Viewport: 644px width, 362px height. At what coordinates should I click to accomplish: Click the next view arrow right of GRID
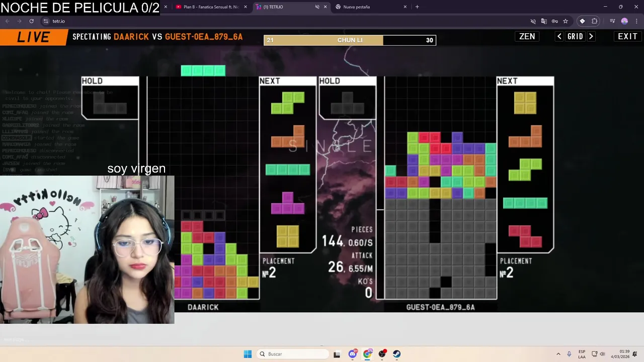tap(591, 36)
